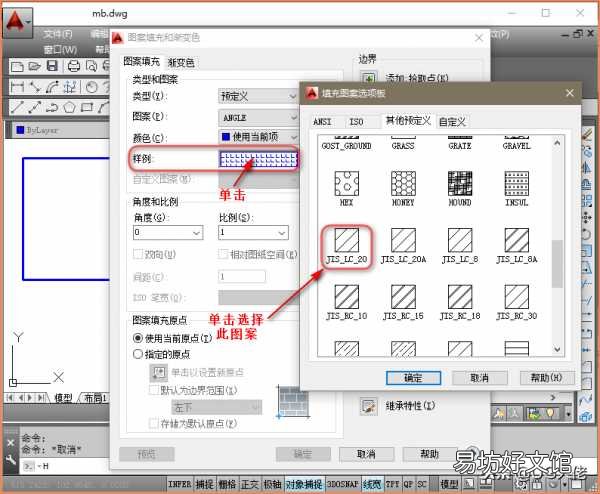Select 使用当前原点 radio button
Viewport: 600px width, 494px height.
point(138,338)
